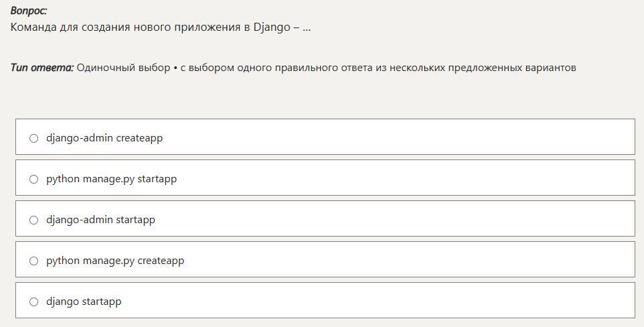Screen dimensions: 644x327
Task: Pick the 'python manage.py createapp' radio button
Action: 34,261
